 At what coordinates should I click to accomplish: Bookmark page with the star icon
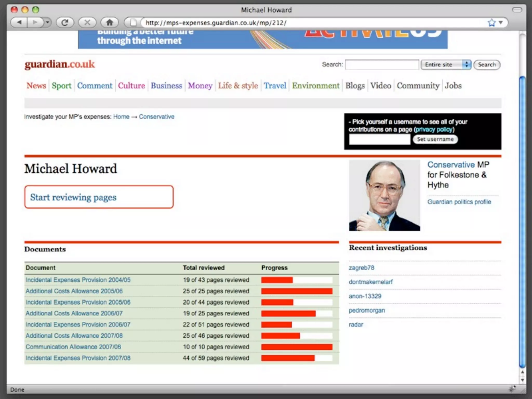coord(491,23)
